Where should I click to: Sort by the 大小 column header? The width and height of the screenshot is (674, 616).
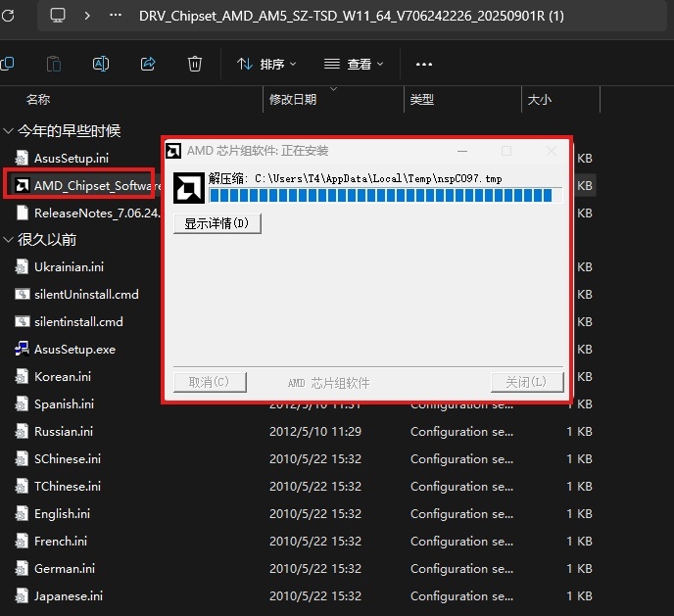[x=540, y=100]
